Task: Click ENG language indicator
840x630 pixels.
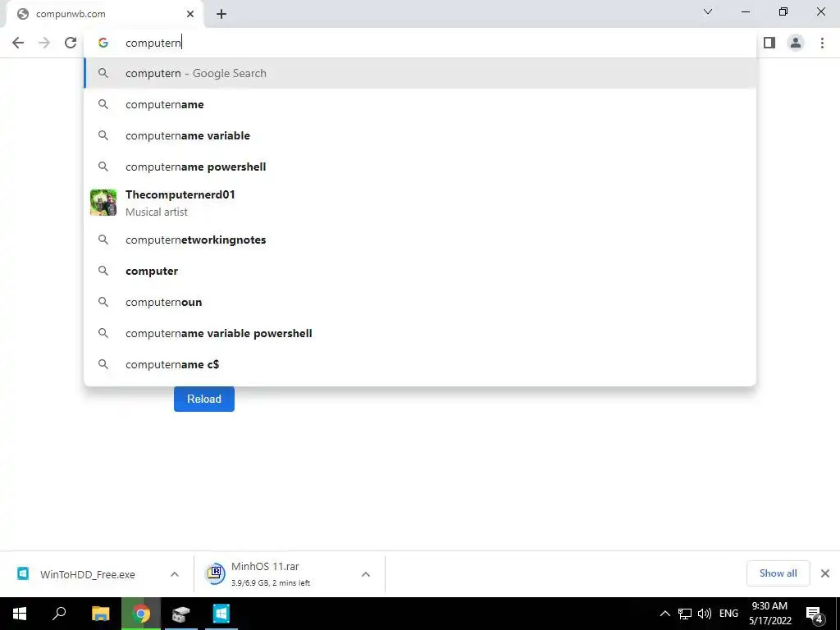Action: tap(728, 614)
